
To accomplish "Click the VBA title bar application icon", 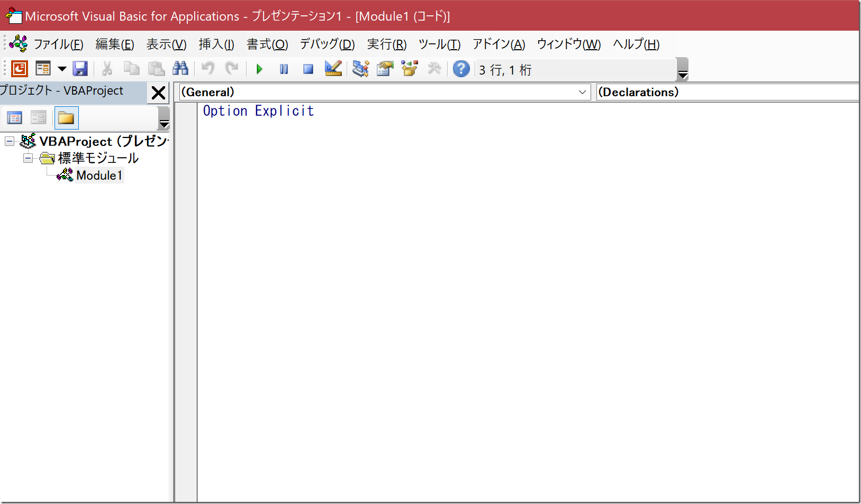I will click(x=13, y=15).
